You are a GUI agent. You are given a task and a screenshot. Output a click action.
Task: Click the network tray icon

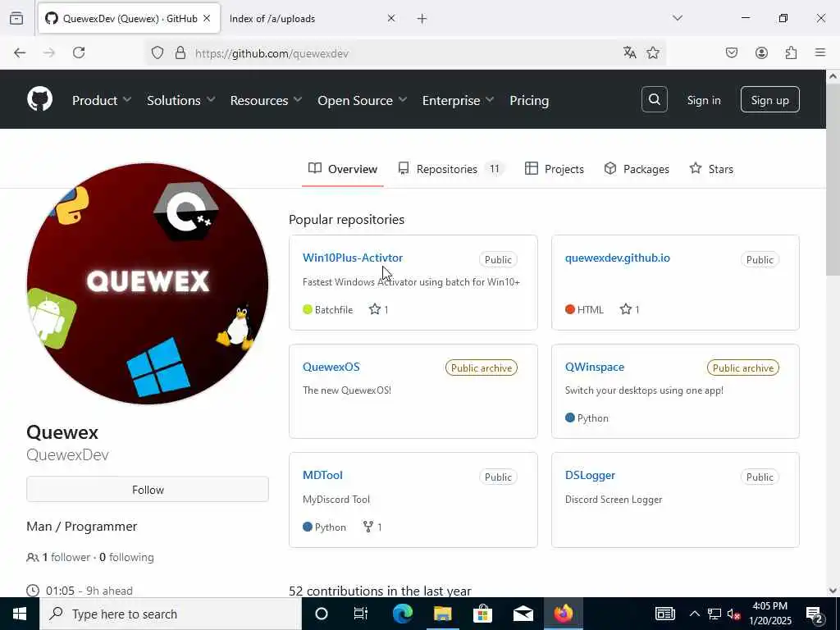[x=714, y=614]
